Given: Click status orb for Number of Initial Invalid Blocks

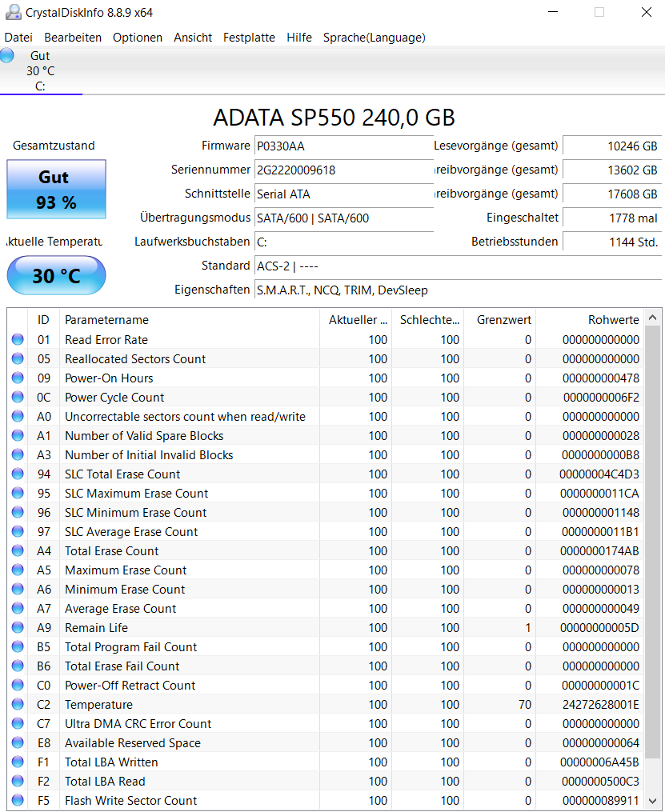Looking at the screenshot, I should pos(18,454).
